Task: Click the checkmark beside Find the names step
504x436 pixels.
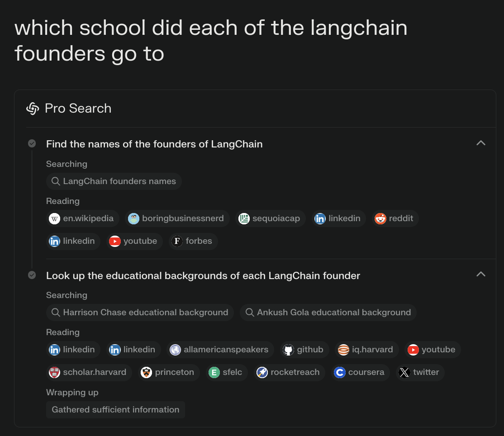Action: coord(32,144)
